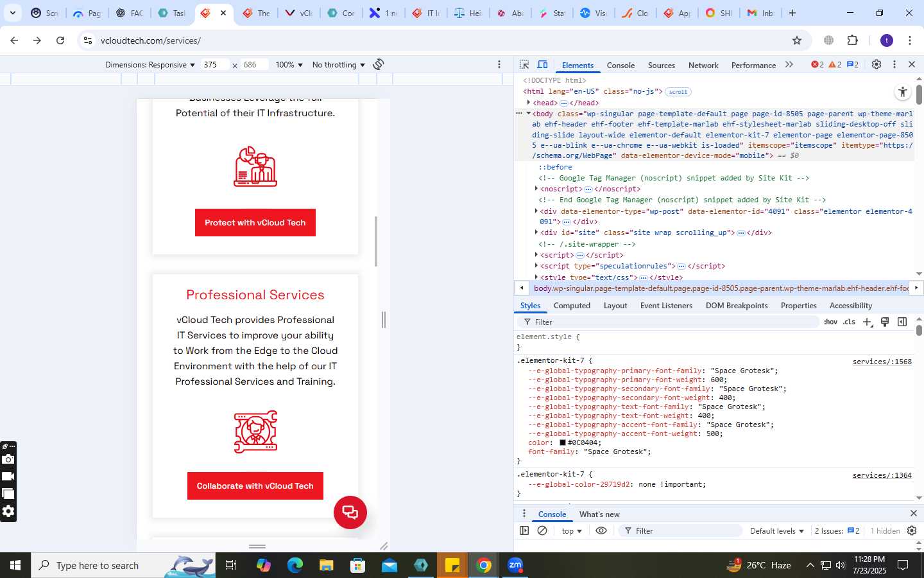Create live expression eye icon
This screenshot has height=578, width=924.
coord(601,531)
